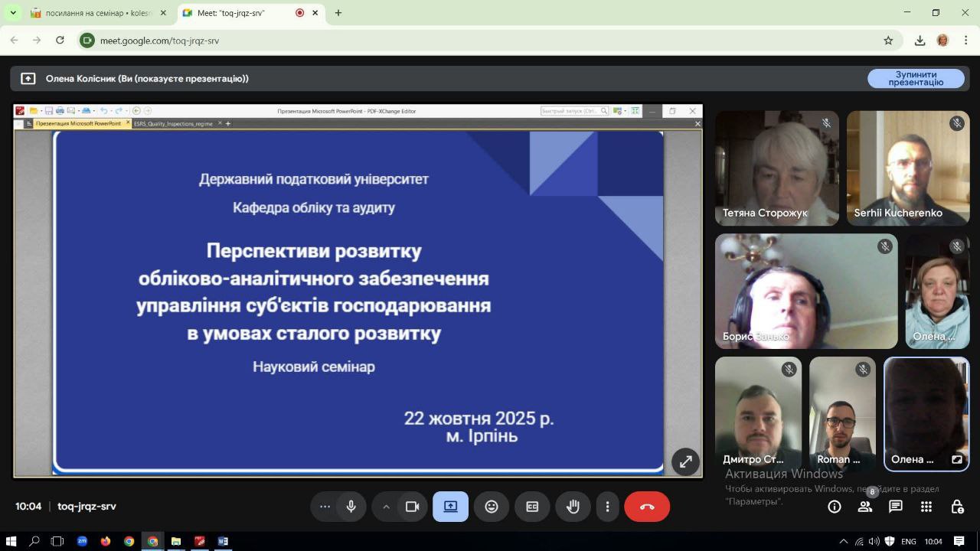Image resolution: width=980 pixels, height=551 pixels.
Task: Open meeting details info icon
Action: click(835, 507)
